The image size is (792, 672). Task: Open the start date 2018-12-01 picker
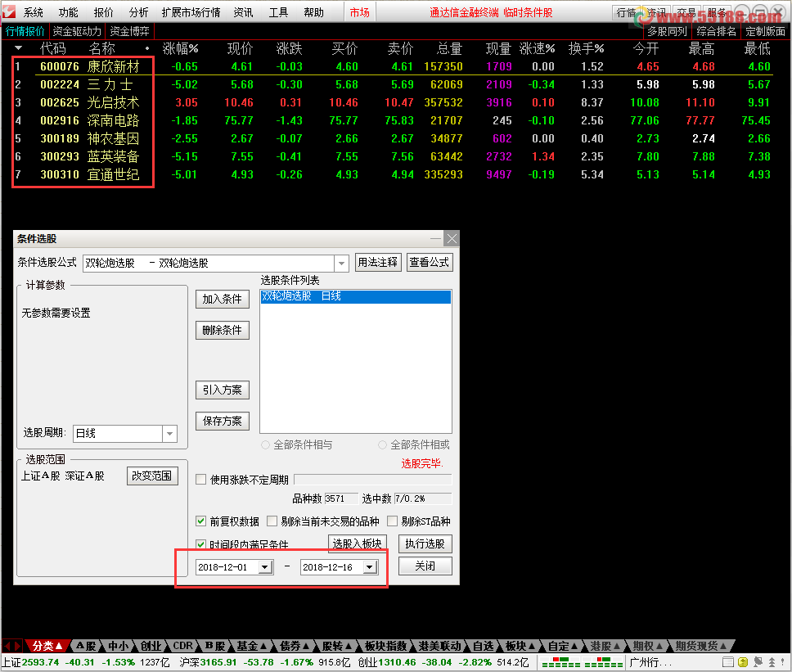(x=264, y=567)
